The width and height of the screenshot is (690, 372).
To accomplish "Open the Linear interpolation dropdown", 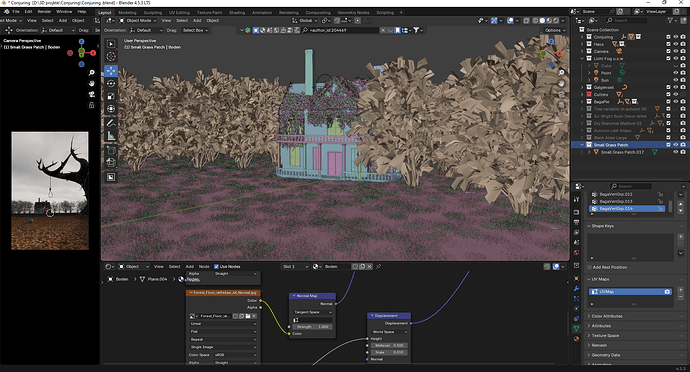I will tap(223, 324).
